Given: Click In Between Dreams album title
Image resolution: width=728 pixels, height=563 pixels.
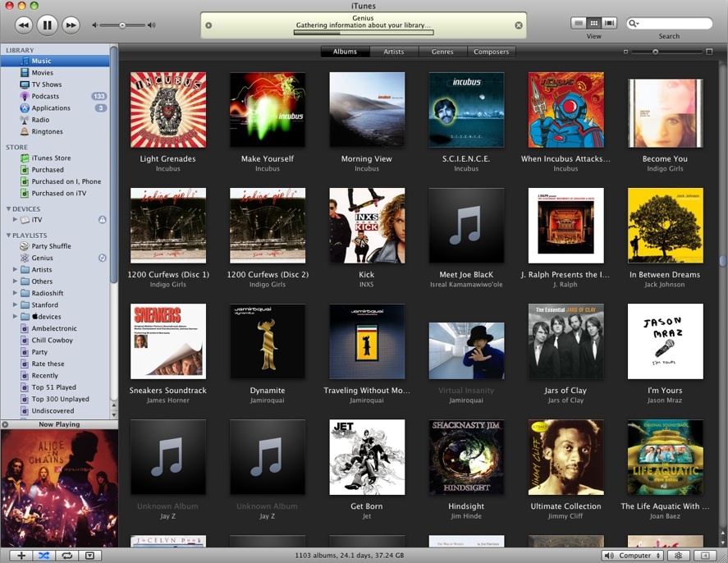Looking at the screenshot, I should click(x=665, y=275).
